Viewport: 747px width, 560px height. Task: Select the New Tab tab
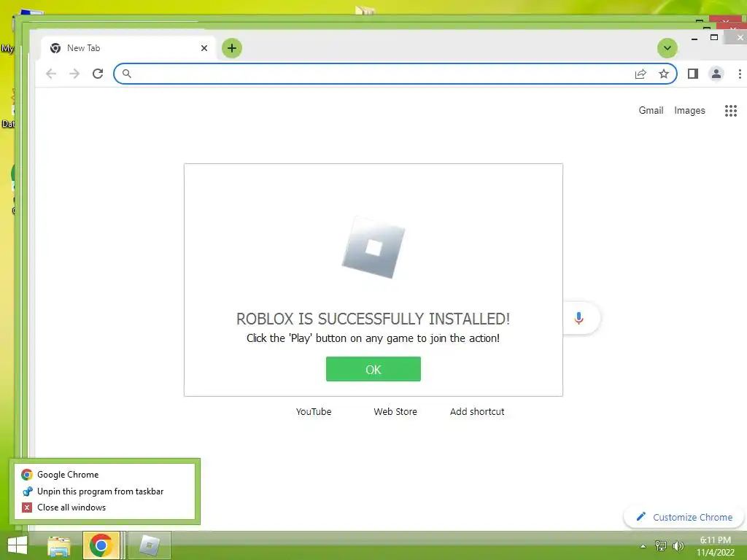128,48
